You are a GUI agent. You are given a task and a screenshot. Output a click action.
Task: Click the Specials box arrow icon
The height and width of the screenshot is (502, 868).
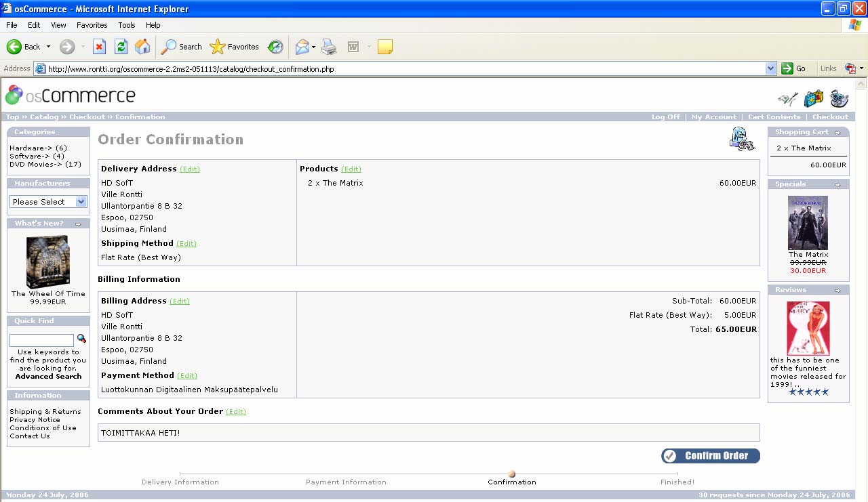[x=837, y=184]
